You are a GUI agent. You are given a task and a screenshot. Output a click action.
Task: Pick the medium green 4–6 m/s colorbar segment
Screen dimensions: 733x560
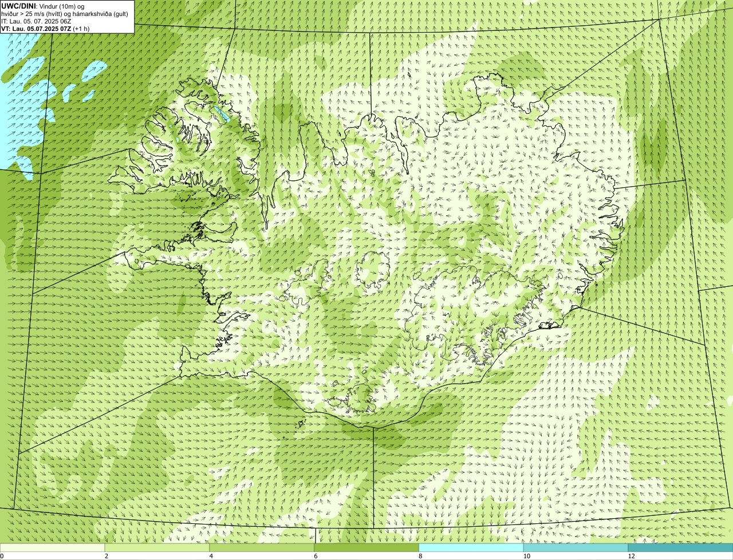[x=262, y=547]
